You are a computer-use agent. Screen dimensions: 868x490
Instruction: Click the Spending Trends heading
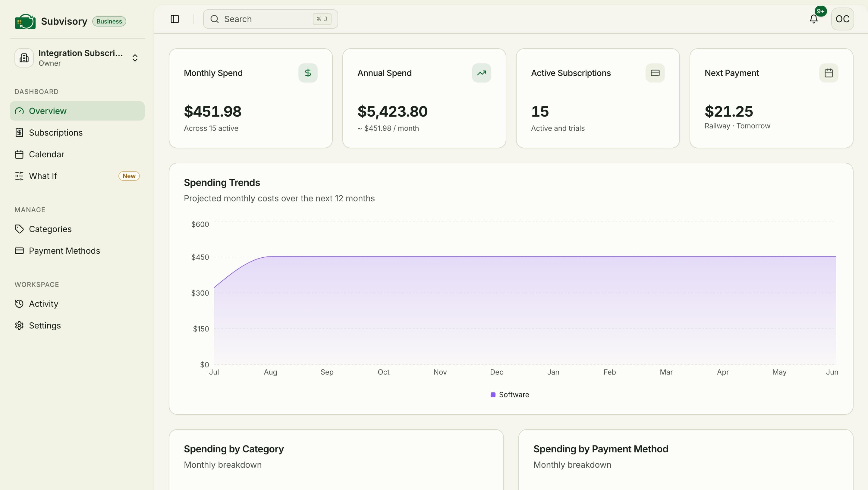pos(222,183)
